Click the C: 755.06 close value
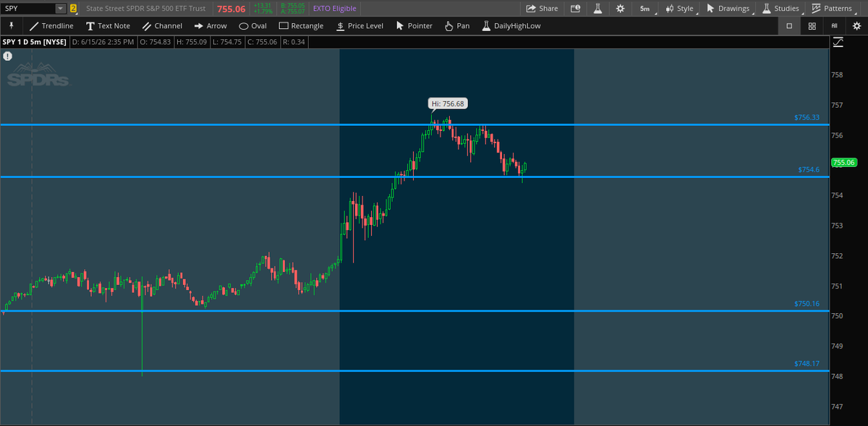This screenshot has height=426, width=868. coord(261,42)
